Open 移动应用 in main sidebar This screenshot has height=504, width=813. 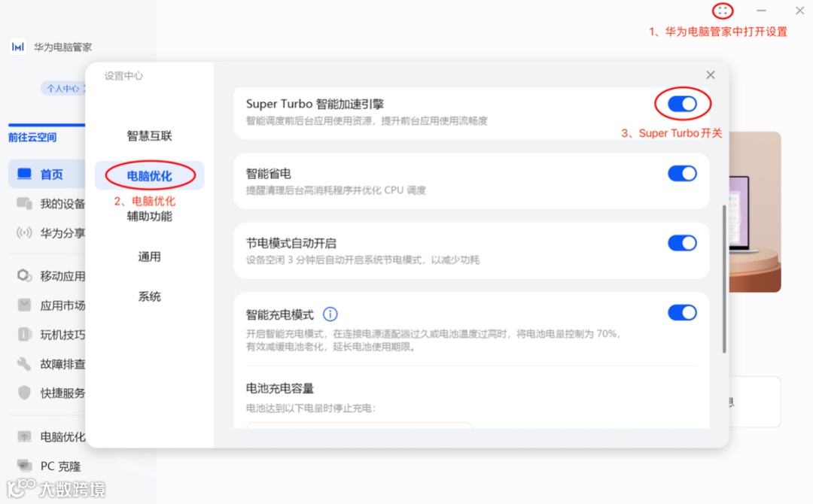pos(47,275)
